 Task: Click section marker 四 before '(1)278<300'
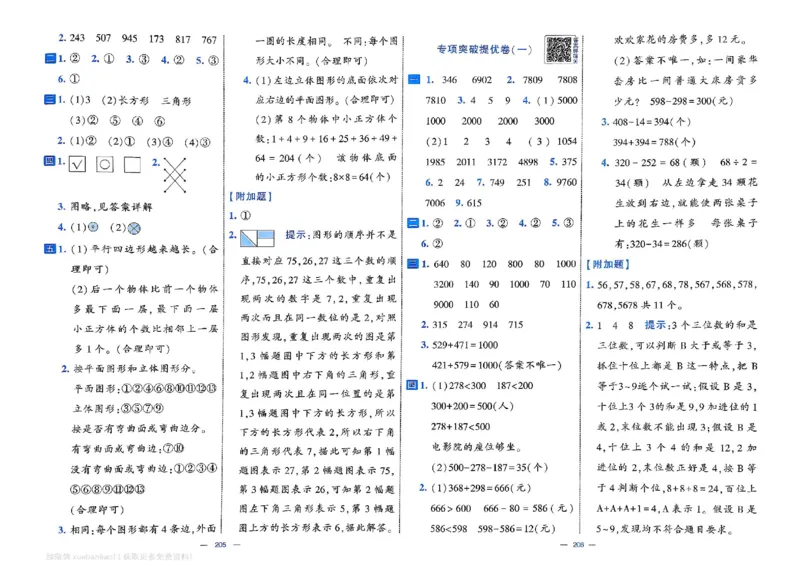[x=412, y=385]
